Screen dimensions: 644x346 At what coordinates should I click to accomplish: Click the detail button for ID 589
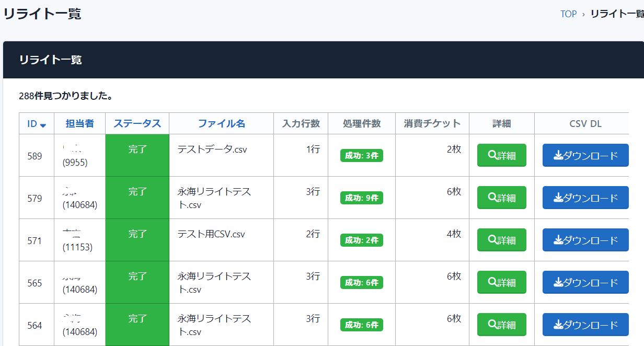(501, 155)
